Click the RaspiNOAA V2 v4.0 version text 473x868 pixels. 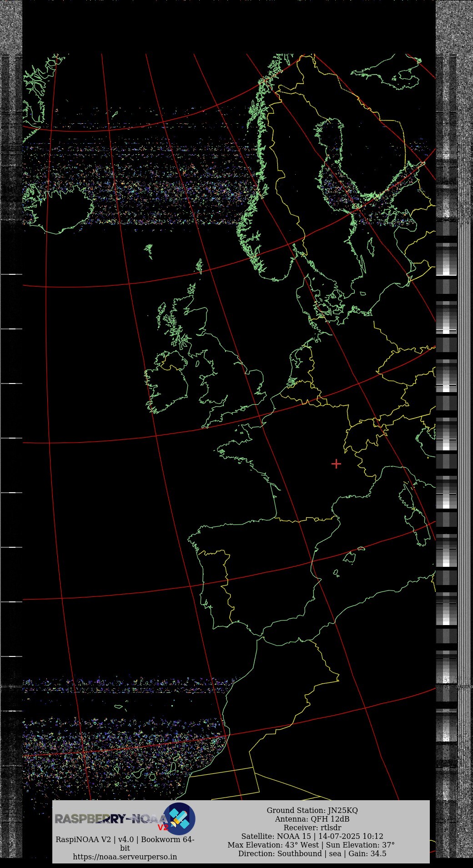click(x=125, y=840)
